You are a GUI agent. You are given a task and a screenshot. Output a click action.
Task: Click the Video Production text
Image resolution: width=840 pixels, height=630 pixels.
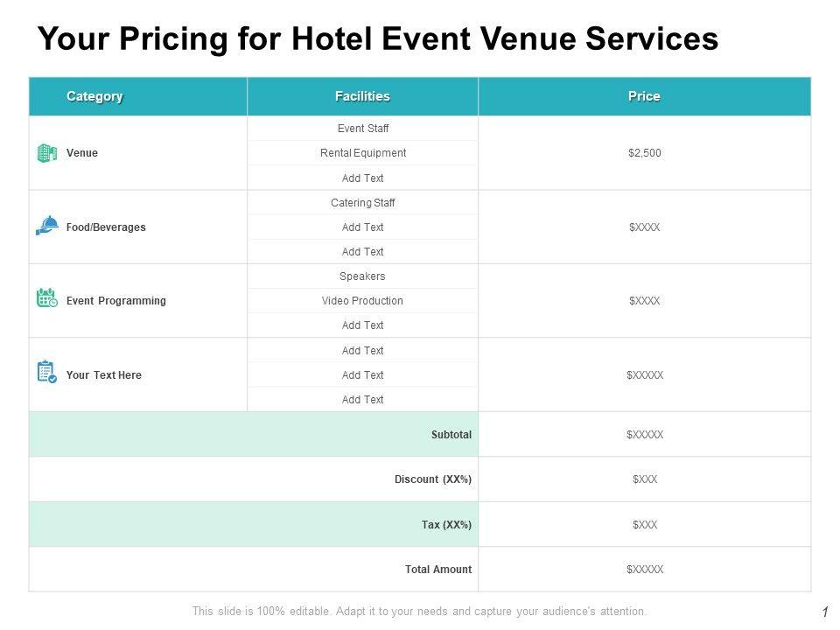[362, 301]
